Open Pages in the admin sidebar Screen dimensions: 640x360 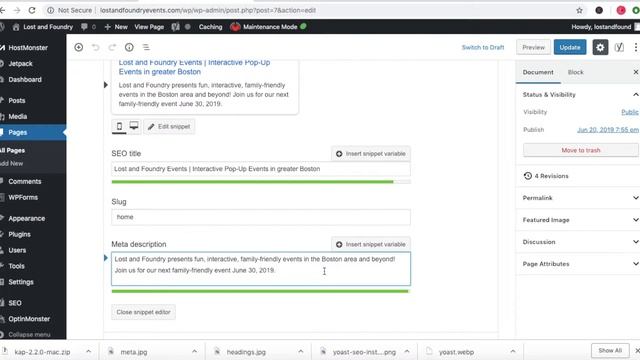[x=18, y=132]
